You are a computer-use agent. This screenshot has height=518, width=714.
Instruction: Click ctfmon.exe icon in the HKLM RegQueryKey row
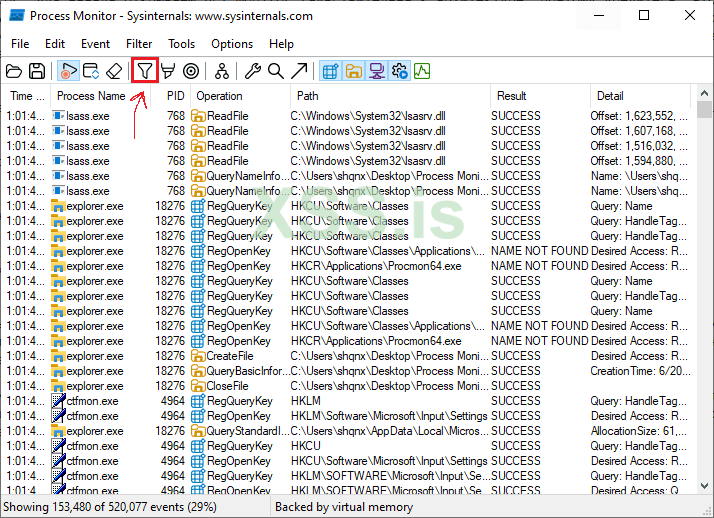click(58, 401)
